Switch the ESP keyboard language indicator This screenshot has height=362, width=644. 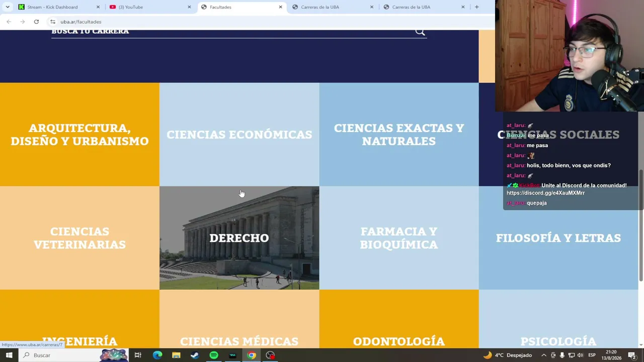point(592,355)
